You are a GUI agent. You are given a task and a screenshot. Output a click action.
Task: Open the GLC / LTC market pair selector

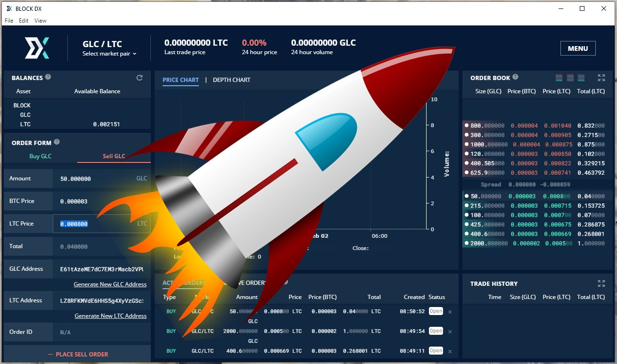pos(109,54)
